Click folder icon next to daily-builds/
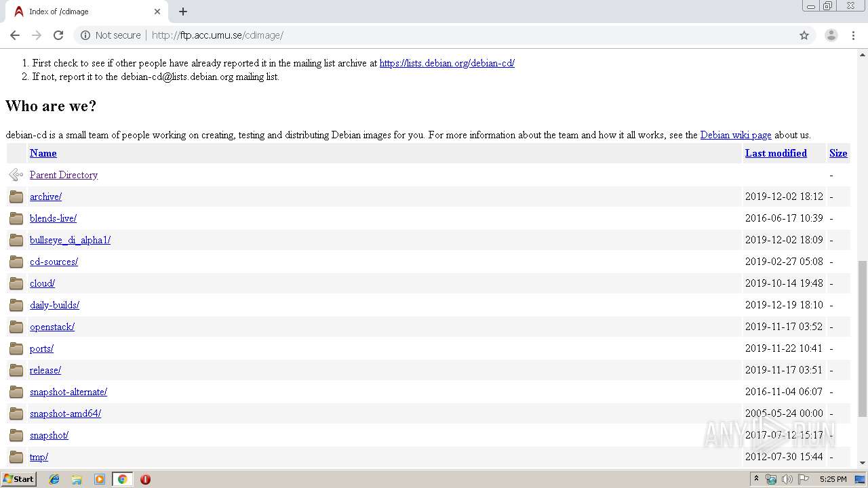Image resolution: width=868 pixels, height=488 pixels. (x=16, y=305)
